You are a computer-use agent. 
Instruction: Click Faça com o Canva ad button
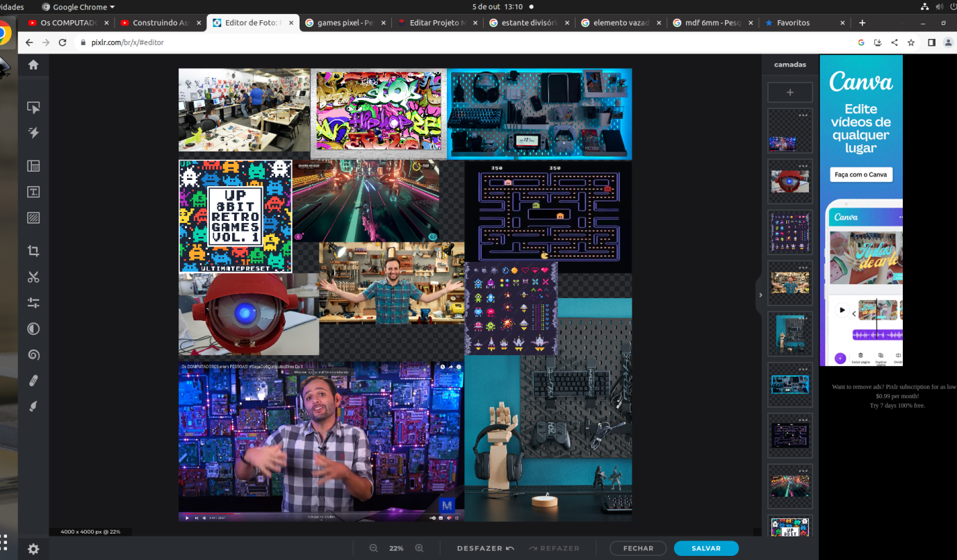click(861, 174)
